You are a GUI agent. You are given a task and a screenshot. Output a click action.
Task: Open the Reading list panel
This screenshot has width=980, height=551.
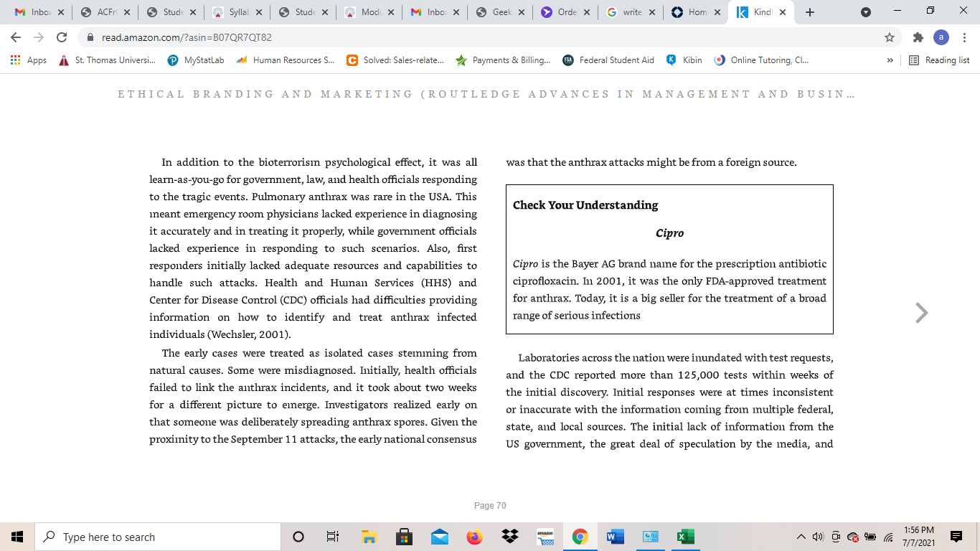(939, 60)
